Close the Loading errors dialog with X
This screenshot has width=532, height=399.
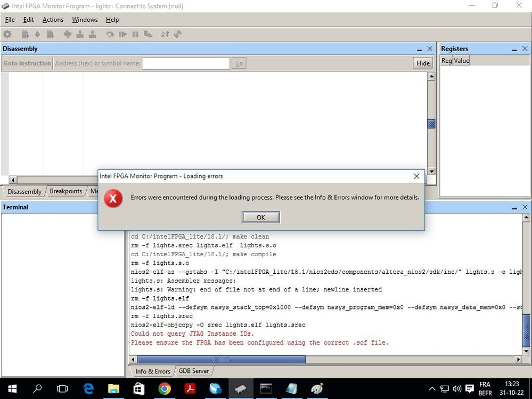coord(416,176)
